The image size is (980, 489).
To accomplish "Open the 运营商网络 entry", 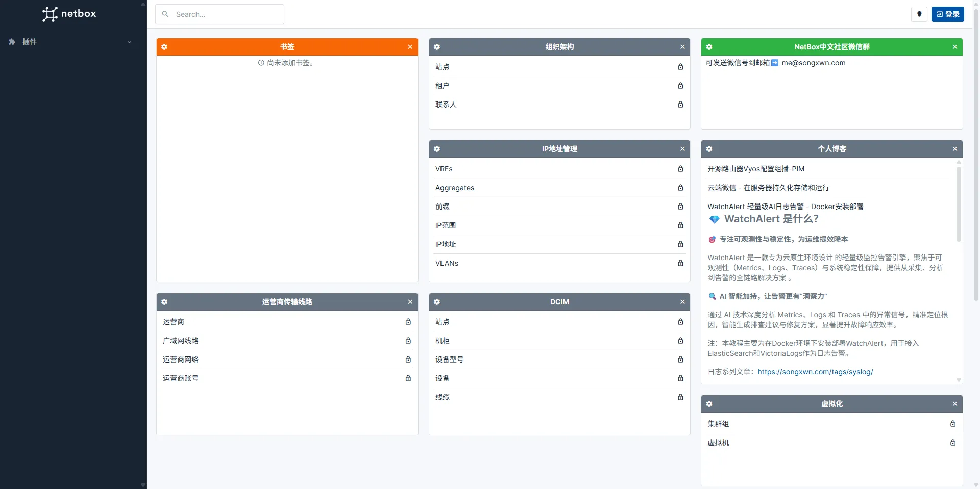I will tap(287, 359).
